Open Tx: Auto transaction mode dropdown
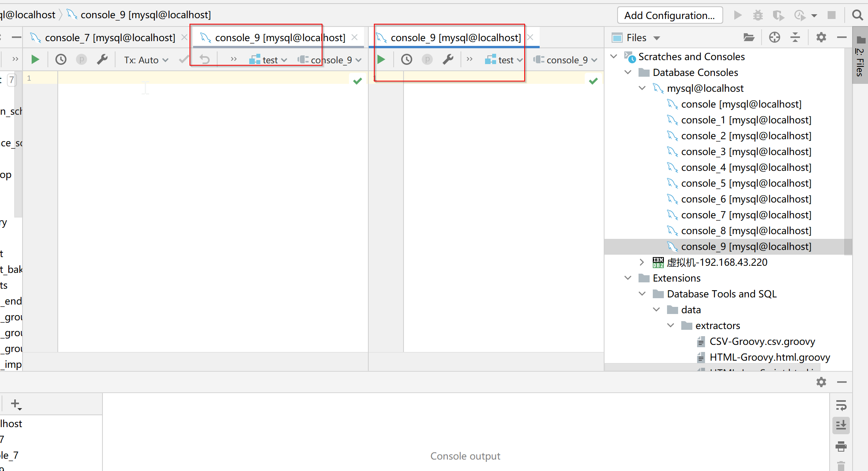 146,60
